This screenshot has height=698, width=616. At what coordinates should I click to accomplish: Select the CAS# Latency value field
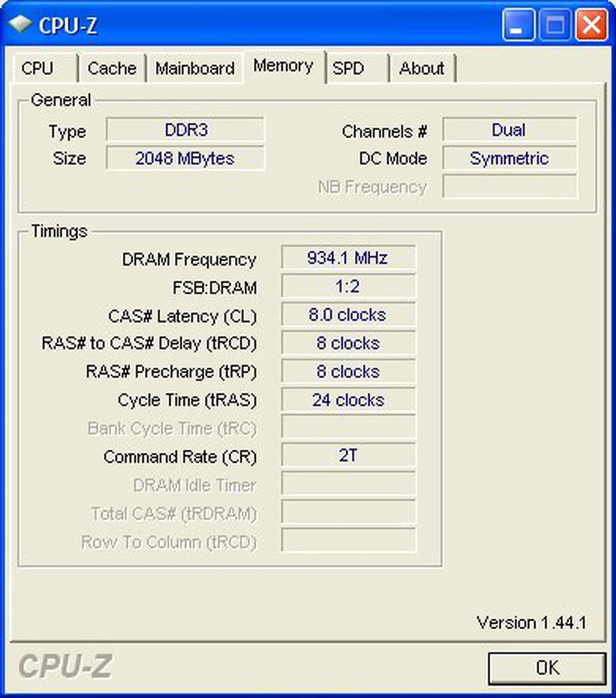click(x=348, y=315)
